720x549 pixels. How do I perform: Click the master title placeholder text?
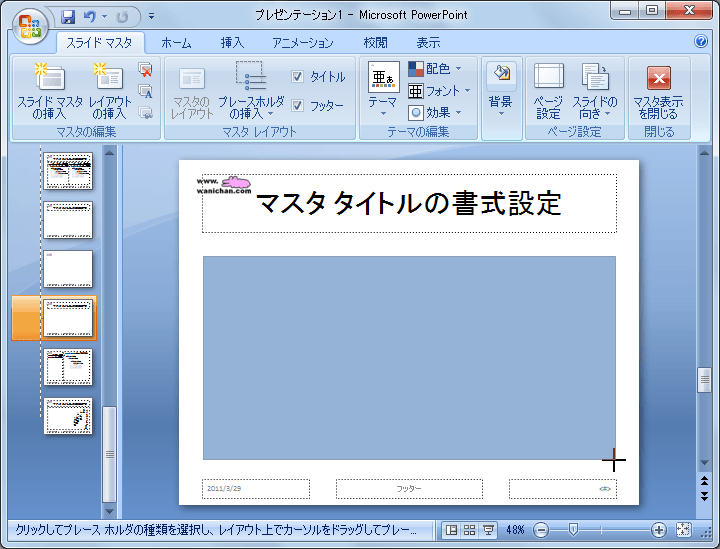click(409, 203)
